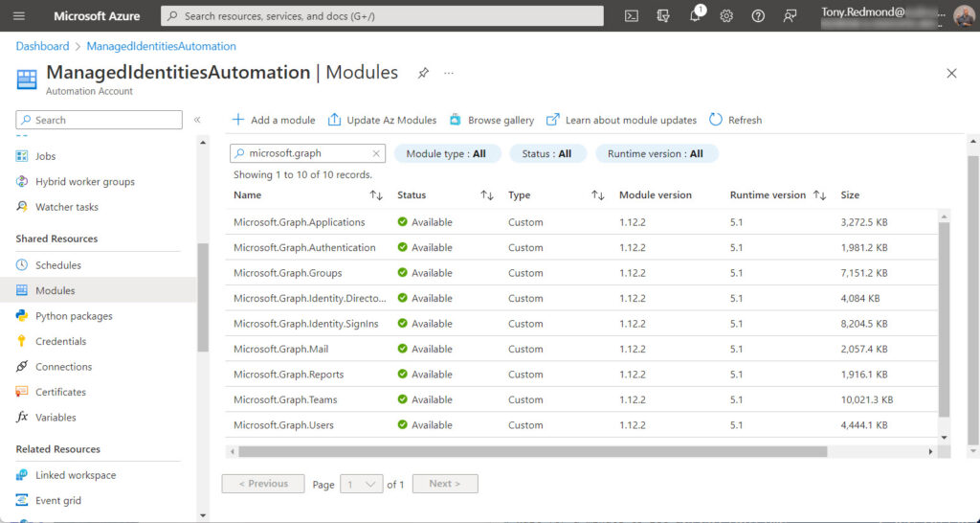Viewport: 980px width, 523px height.
Task: Open the more options ellipsis
Action: click(449, 73)
